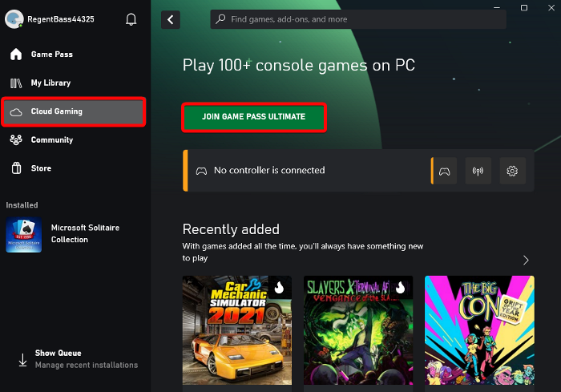Go to My Library

click(50, 83)
